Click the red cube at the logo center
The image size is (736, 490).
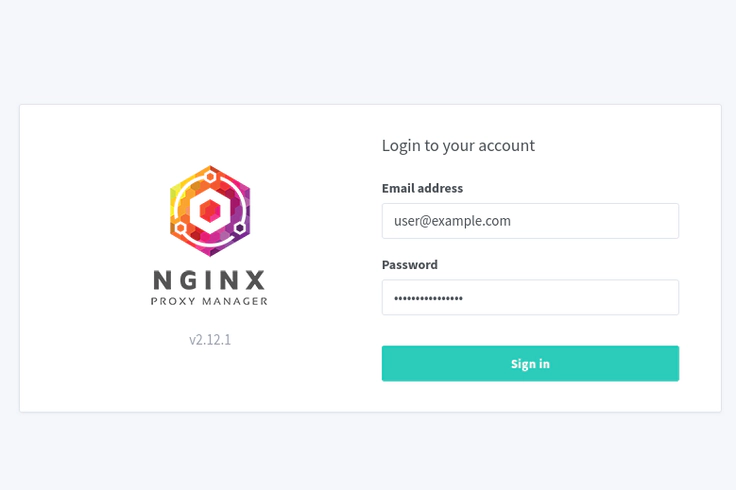(x=210, y=211)
